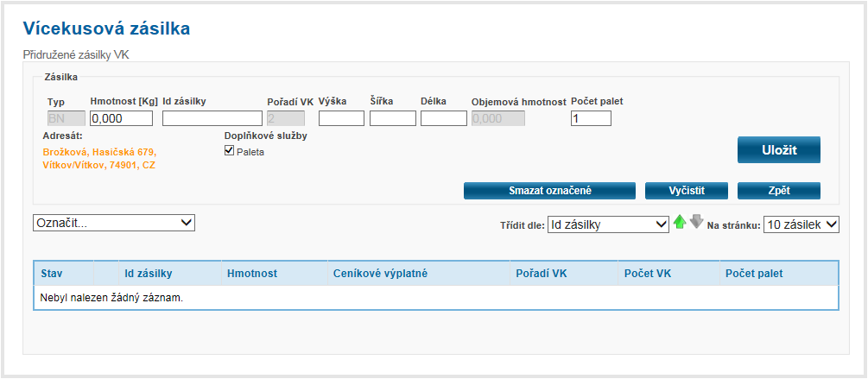868x379 pixels.
Task: Sort ascending with the green up arrow
Action: point(679,223)
